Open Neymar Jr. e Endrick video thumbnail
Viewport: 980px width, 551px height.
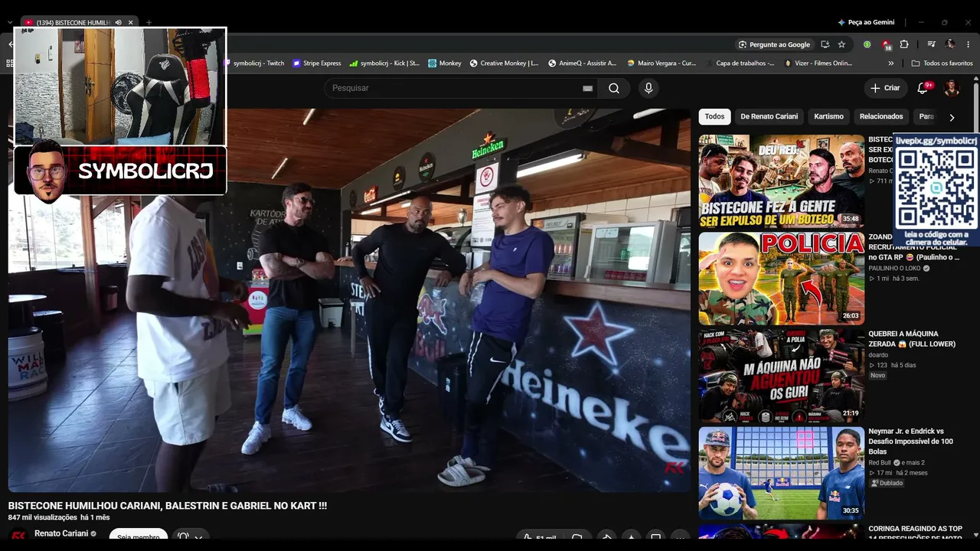pyautogui.click(x=782, y=473)
